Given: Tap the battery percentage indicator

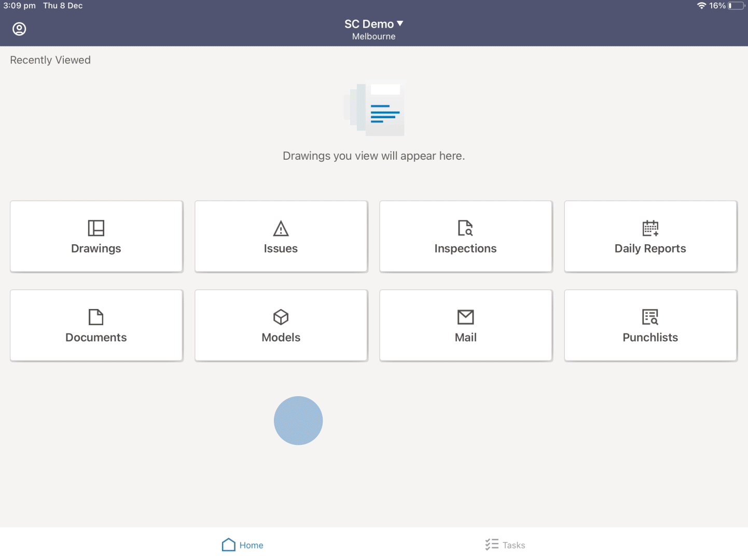Looking at the screenshot, I should pos(717,6).
